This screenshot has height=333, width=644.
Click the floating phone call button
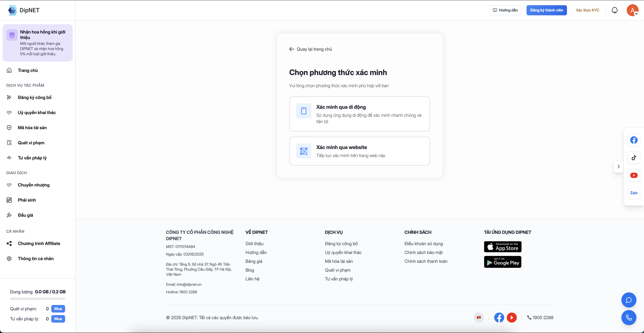pos(629,317)
